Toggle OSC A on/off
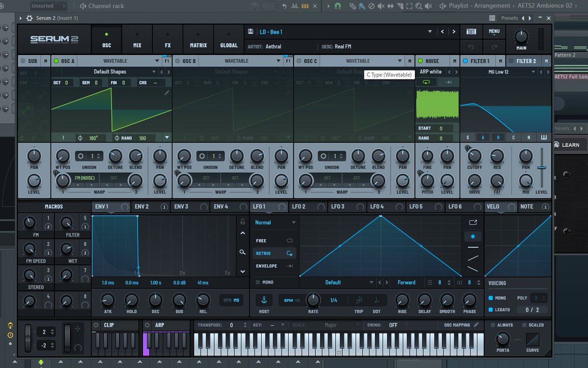Image resolution: width=588 pixels, height=368 pixels. click(56, 61)
